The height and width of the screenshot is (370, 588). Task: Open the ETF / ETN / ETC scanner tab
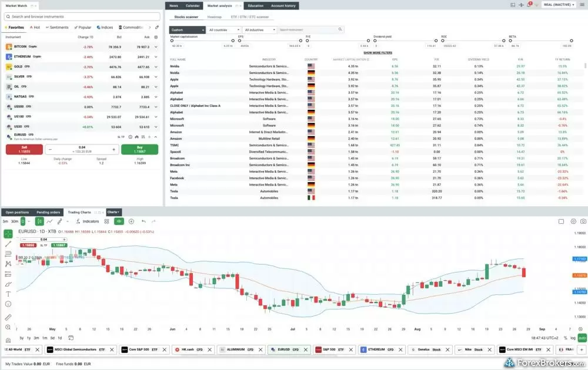[x=250, y=17]
